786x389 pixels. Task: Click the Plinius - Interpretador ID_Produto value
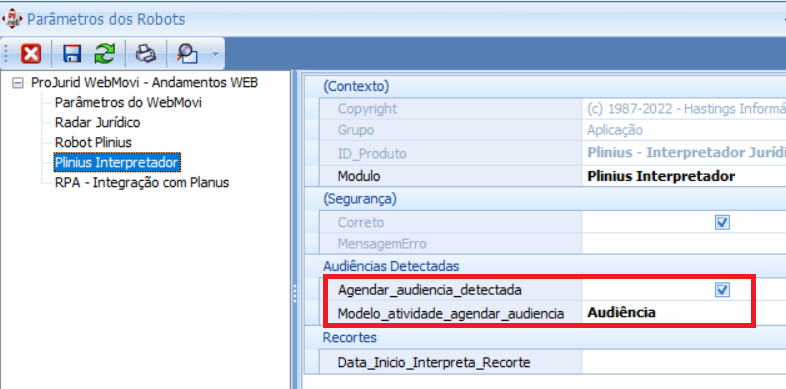click(686, 153)
